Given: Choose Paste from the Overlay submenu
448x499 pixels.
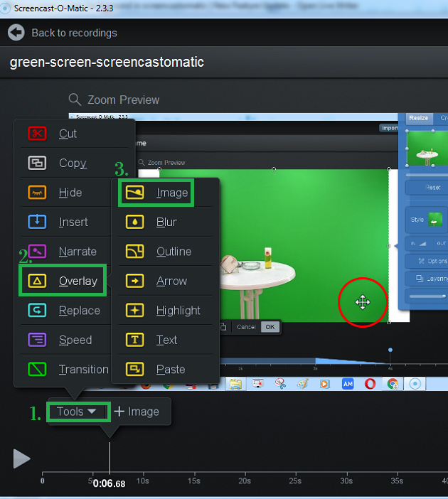Looking at the screenshot, I should 166,369.
